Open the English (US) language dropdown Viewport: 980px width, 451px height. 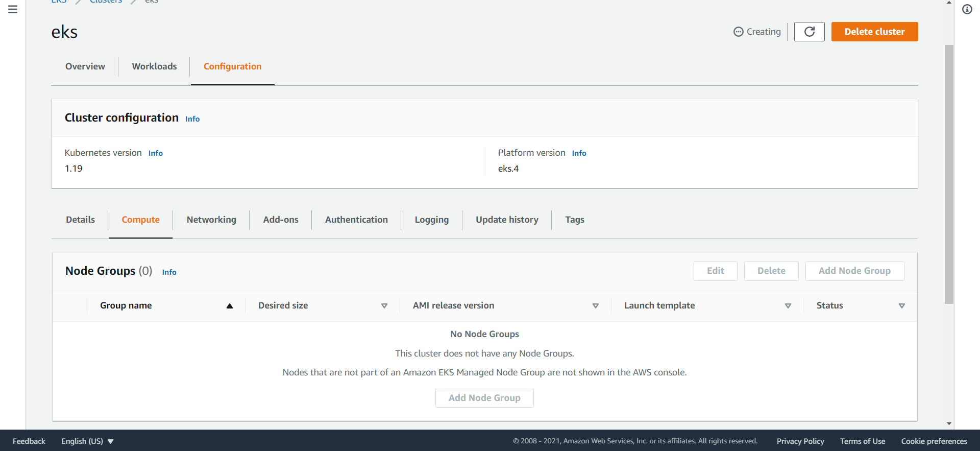[x=87, y=441]
